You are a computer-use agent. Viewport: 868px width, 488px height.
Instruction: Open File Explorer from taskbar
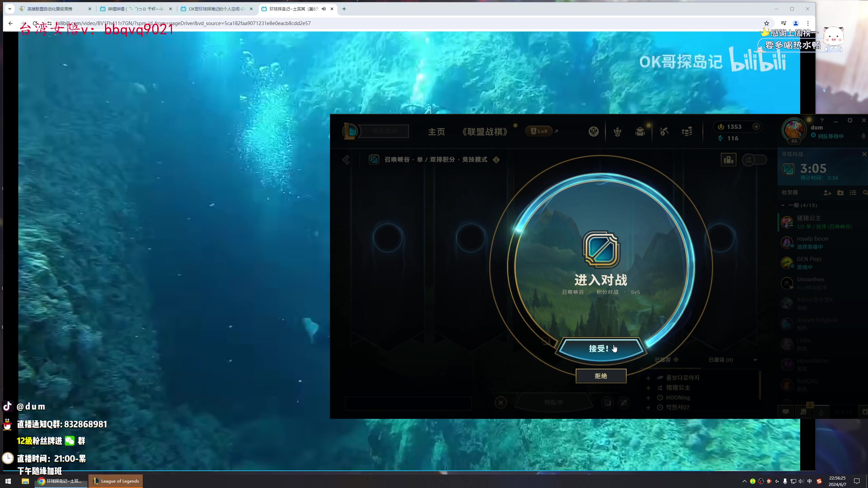[x=25, y=481]
